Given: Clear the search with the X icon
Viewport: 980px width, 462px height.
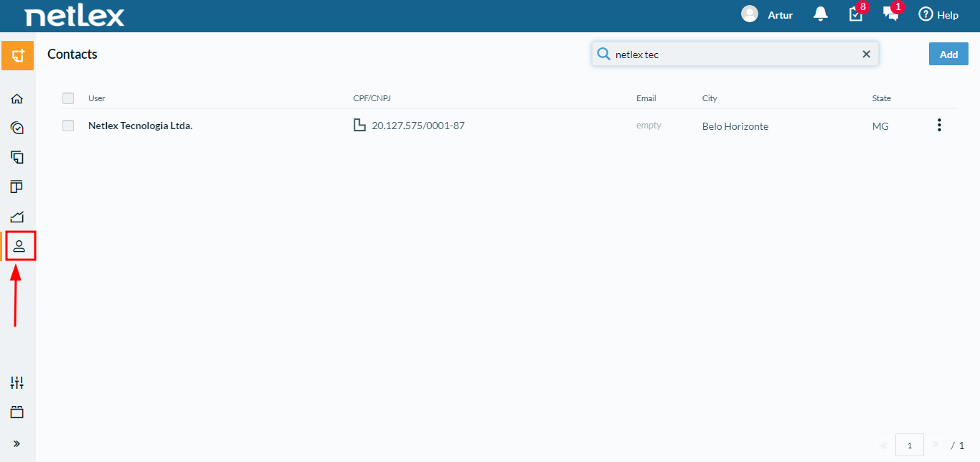Looking at the screenshot, I should 866,54.
